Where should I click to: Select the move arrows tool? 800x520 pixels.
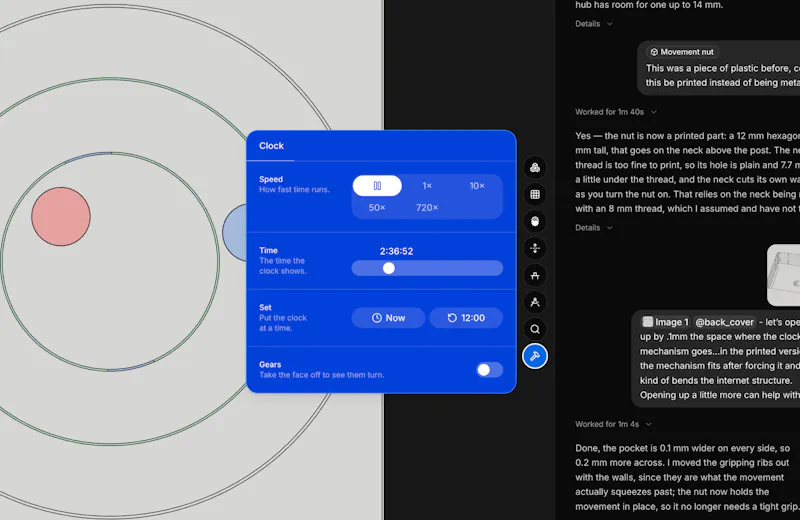pyautogui.click(x=535, y=249)
